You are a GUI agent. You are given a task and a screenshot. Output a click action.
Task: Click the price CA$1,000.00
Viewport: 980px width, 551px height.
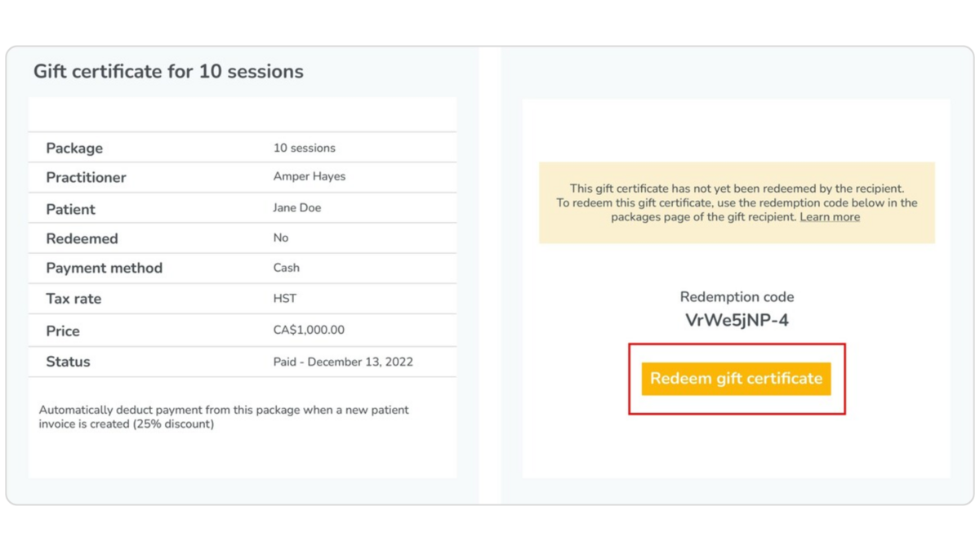coord(309,331)
